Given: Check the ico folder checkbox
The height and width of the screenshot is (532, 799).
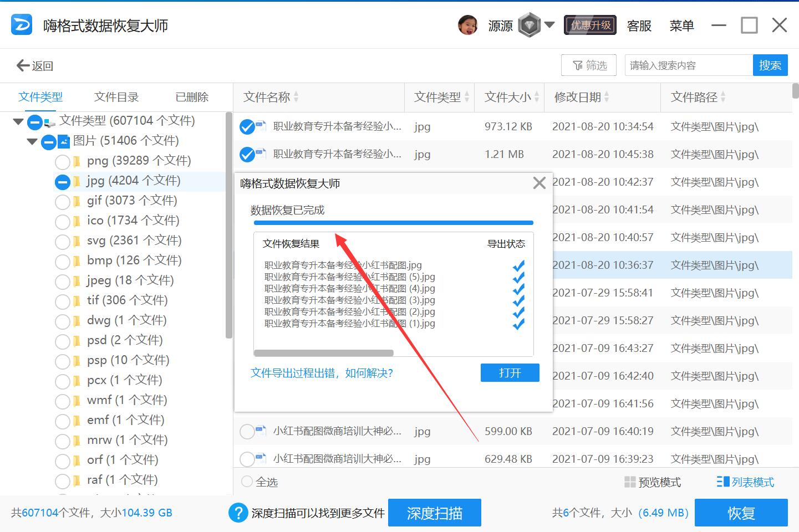Looking at the screenshot, I should [63, 222].
